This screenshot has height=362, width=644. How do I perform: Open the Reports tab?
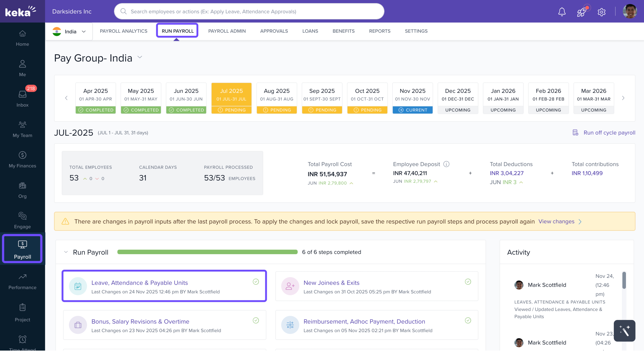point(380,31)
